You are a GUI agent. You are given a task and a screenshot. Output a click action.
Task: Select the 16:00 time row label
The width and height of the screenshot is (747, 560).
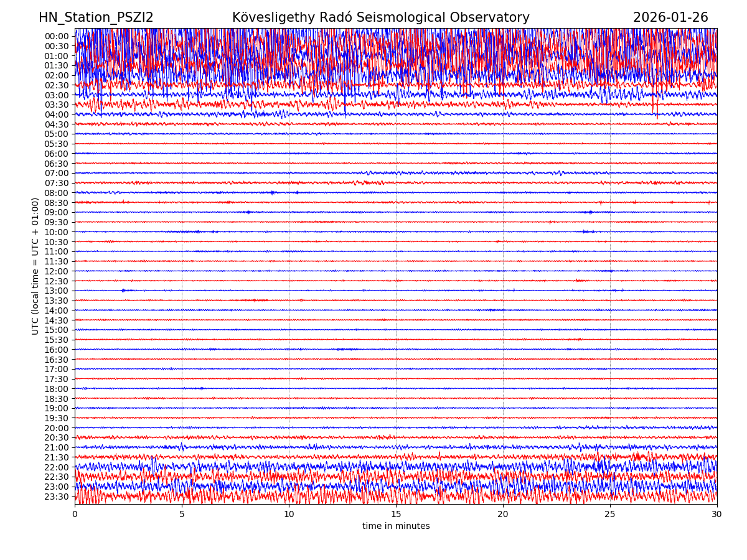click(56, 350)
